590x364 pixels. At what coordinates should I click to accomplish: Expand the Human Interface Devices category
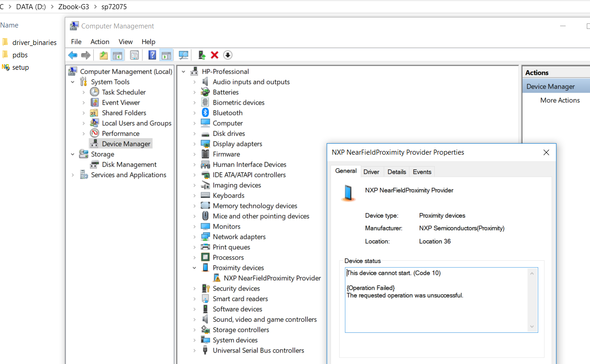194,165
